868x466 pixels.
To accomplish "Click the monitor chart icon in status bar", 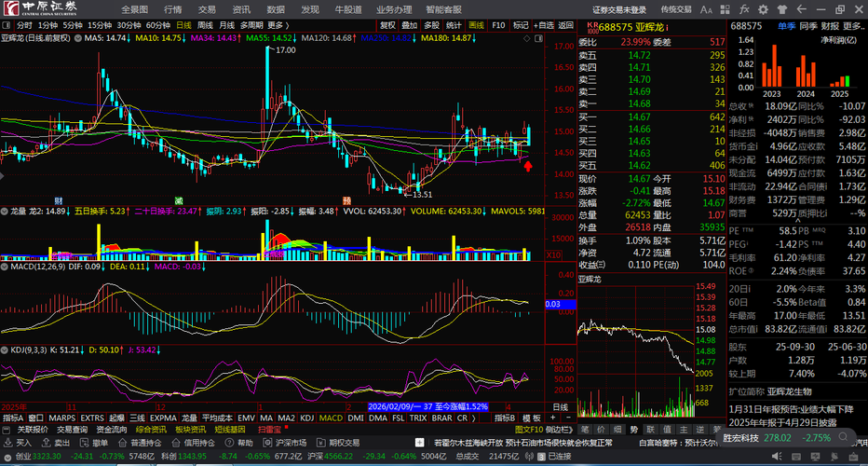I will point(815,457).
